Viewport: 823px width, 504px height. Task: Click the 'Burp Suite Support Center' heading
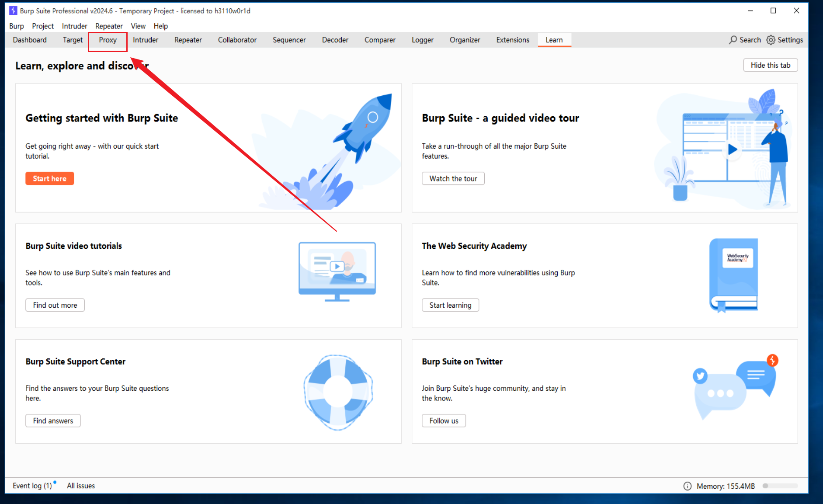click(75, 361)
